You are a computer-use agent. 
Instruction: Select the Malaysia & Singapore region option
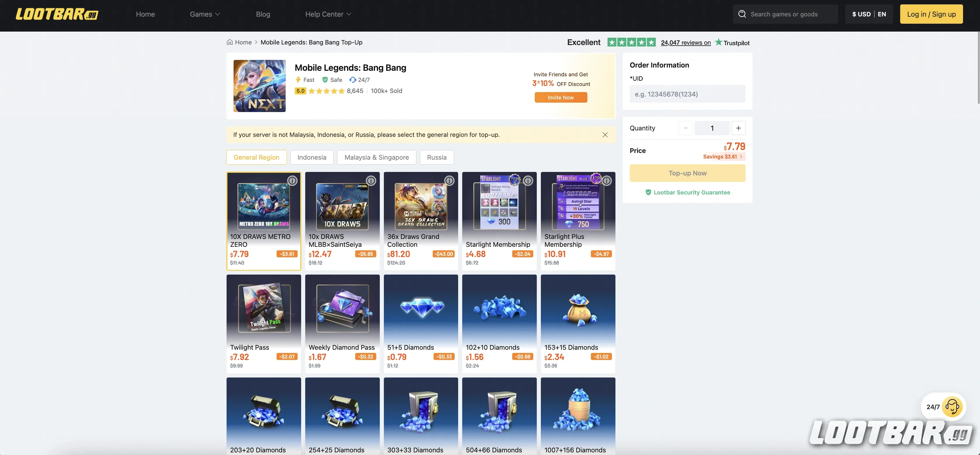click(376, 157)
